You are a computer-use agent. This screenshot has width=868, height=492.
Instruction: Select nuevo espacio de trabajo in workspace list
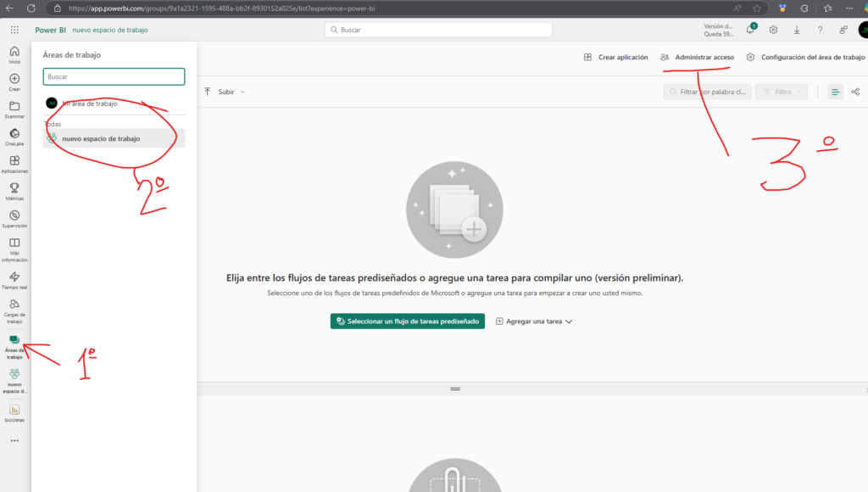(101, 138)
